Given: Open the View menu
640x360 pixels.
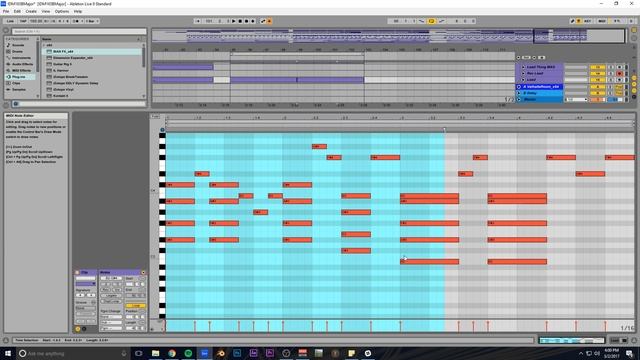Looking at the screenshot, I should 46,11.
